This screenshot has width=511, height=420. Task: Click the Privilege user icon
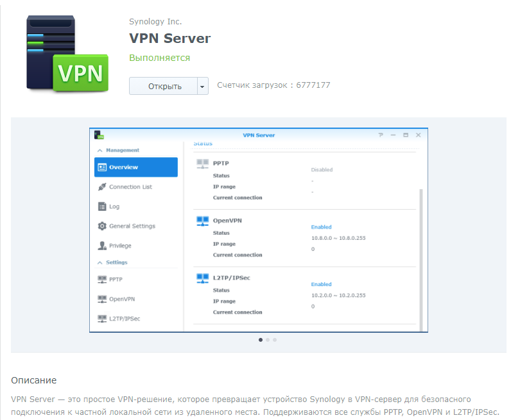(102, 246)
